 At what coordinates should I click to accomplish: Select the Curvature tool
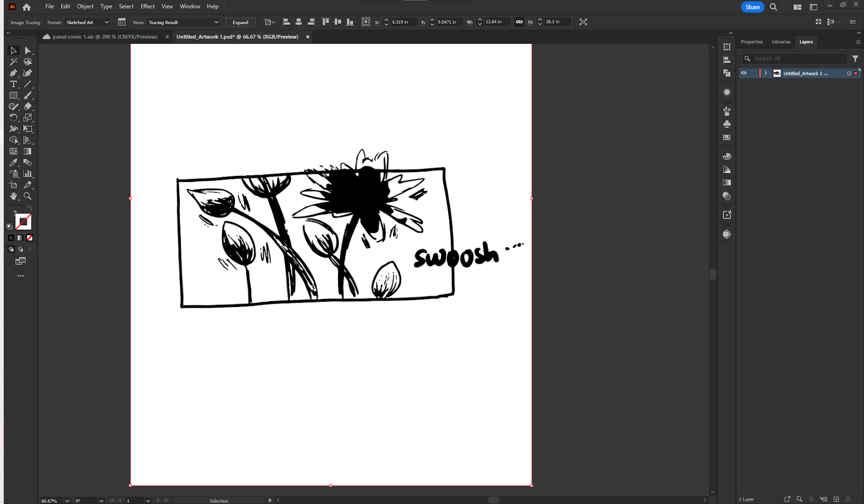pyautogui.click(x=28, y=73)
